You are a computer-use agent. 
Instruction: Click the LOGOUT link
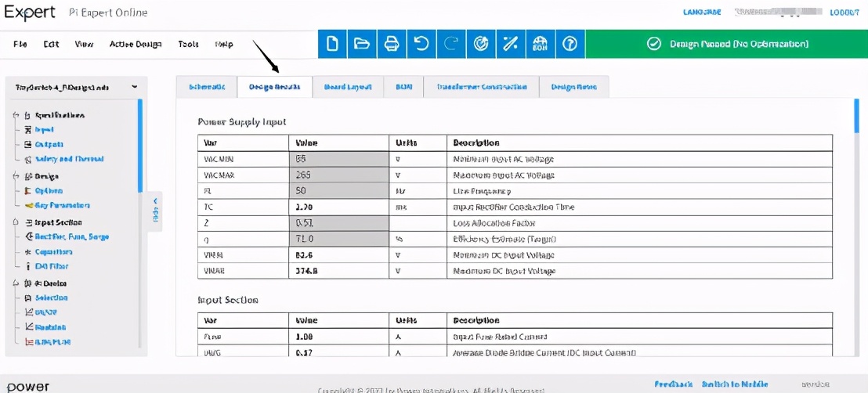(844, 13)
